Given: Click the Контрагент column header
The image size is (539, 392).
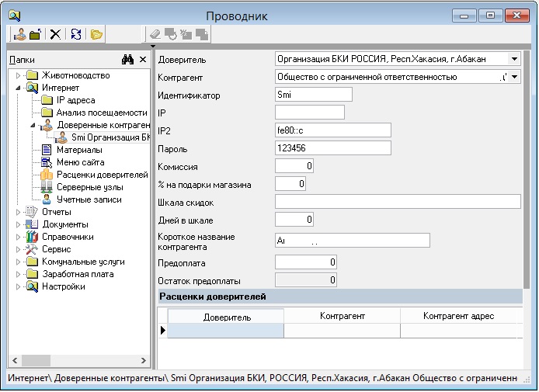Looking at the screenshot, I should (342, 316).
